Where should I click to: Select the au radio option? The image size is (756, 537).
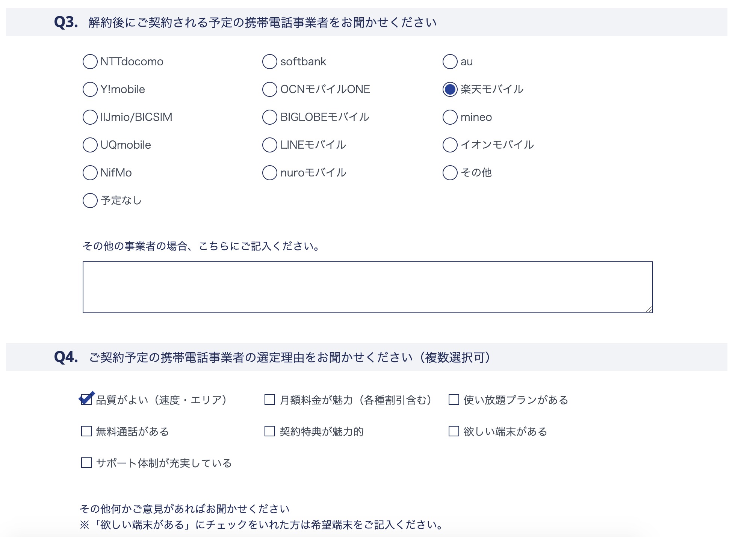pos(450,62)
